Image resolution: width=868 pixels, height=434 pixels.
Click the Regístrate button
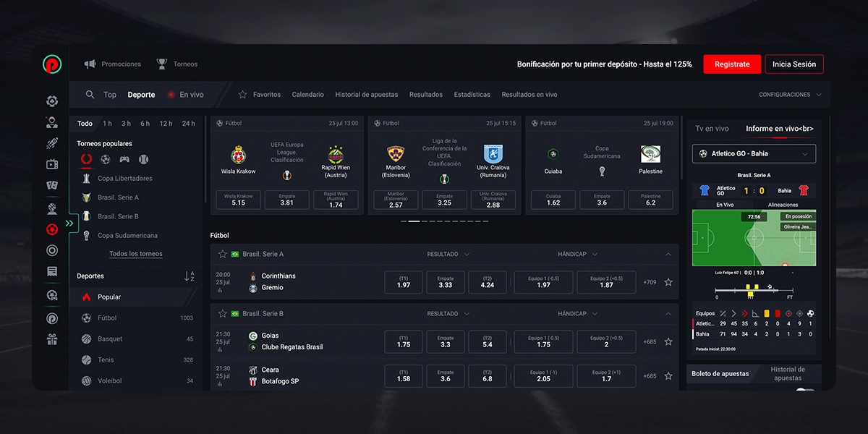pyautogui.click(x=732, y=64)
